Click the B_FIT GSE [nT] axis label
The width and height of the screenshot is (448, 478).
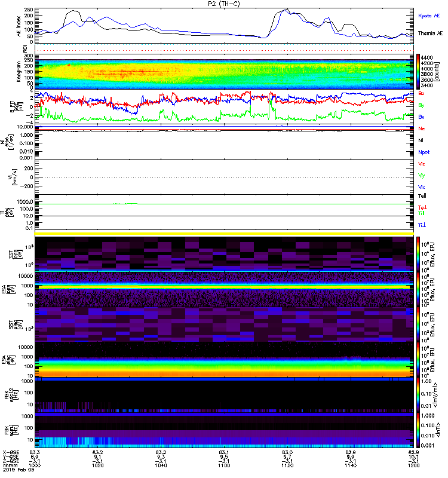tap(17, 107)
